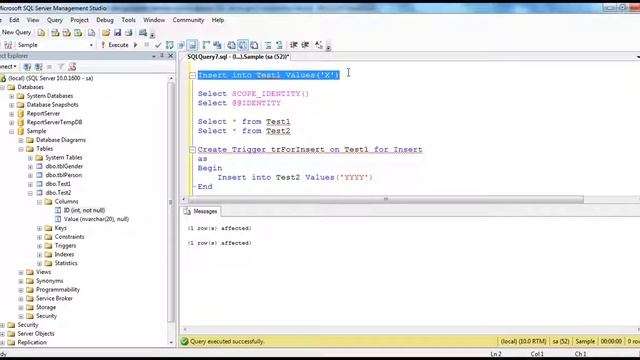640x360 pixels.
Task: Click the Comment Out Selected Lines icon
Action: 268,45
